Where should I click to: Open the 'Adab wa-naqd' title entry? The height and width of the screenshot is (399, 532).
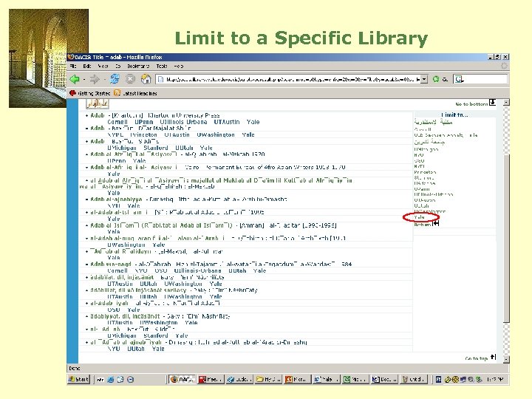(111, 264)
